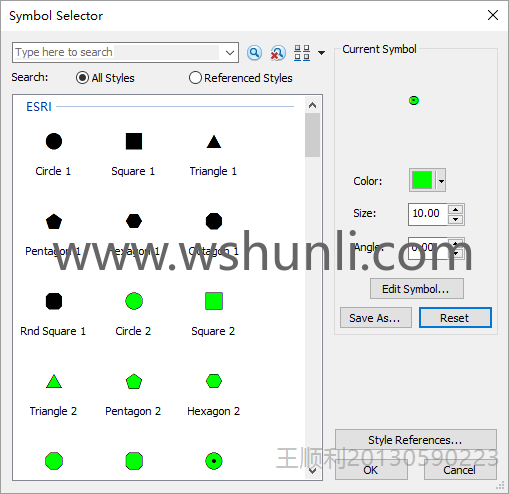
Task: Click the Cancel button
Action: tap(460, 470)
